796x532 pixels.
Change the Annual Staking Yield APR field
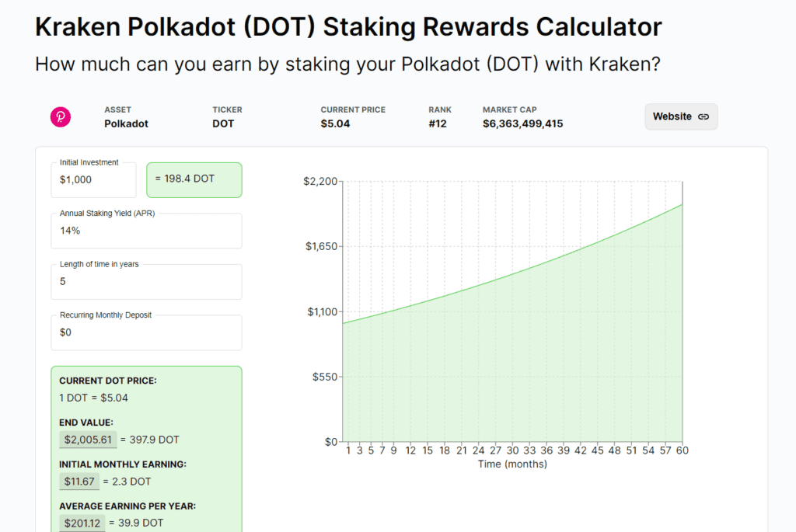point(146,231)
